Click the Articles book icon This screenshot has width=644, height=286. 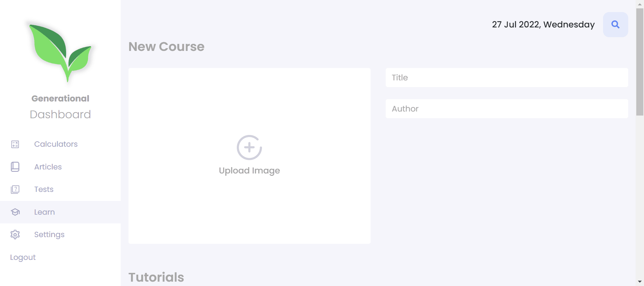click(15, 167)
